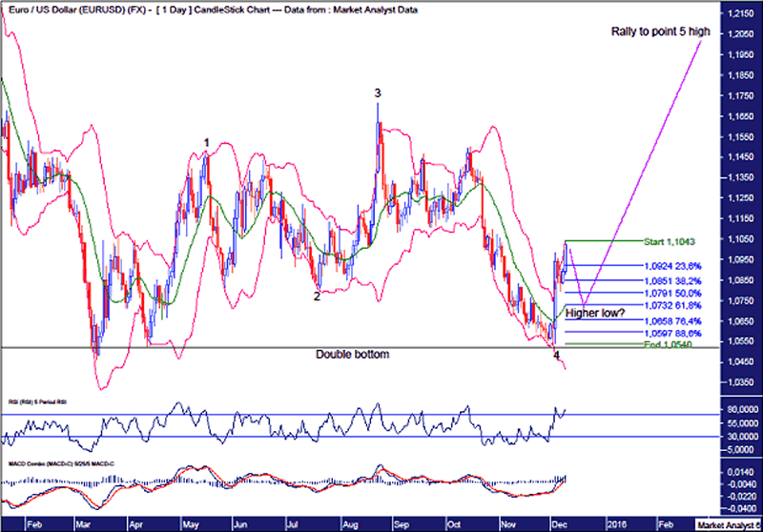Click wave point 3 at the August peak

tap(378, 92)
